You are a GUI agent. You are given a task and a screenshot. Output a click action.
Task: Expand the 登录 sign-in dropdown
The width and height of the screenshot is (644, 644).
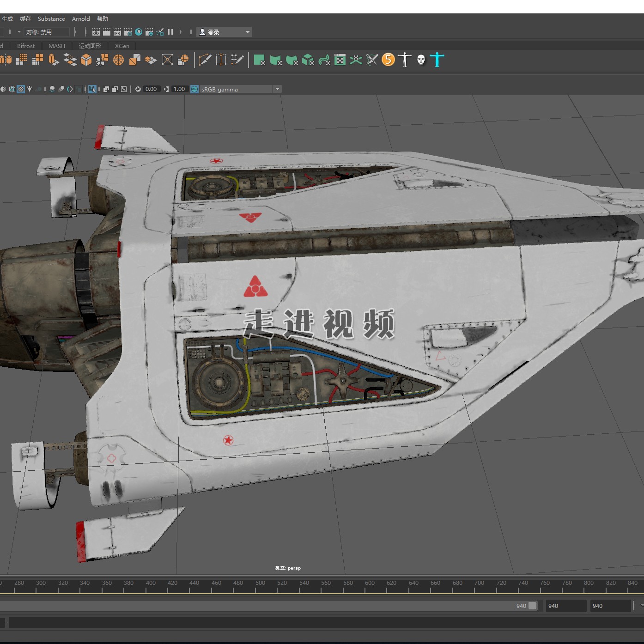tap(224, 32)
